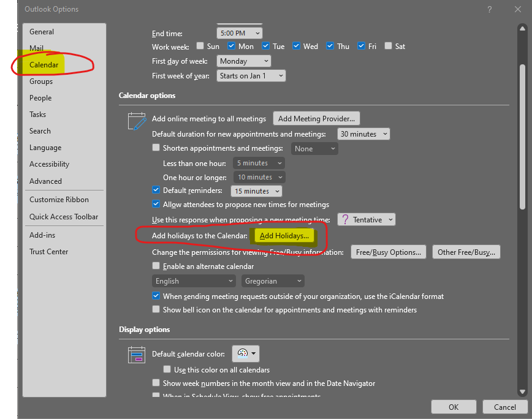Enable an alternate calendar checkbox

(x=156, y=266)
